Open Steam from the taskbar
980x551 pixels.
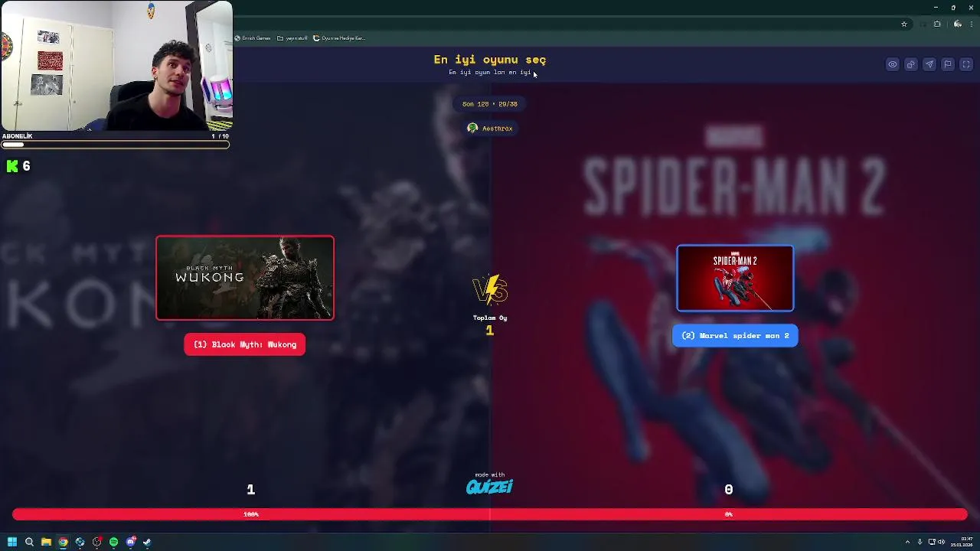[x=147, y=542]
